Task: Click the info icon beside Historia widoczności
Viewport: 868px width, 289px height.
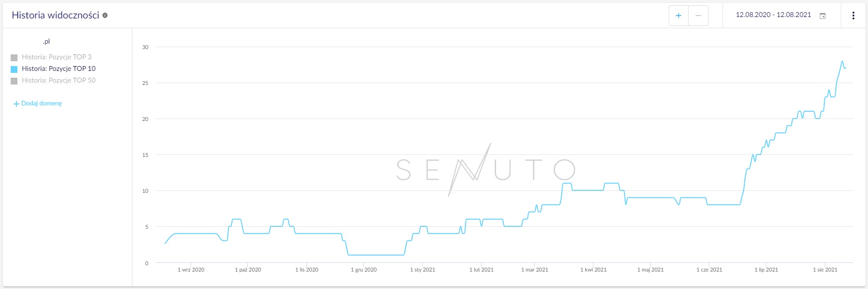Action: coord(105,15)
